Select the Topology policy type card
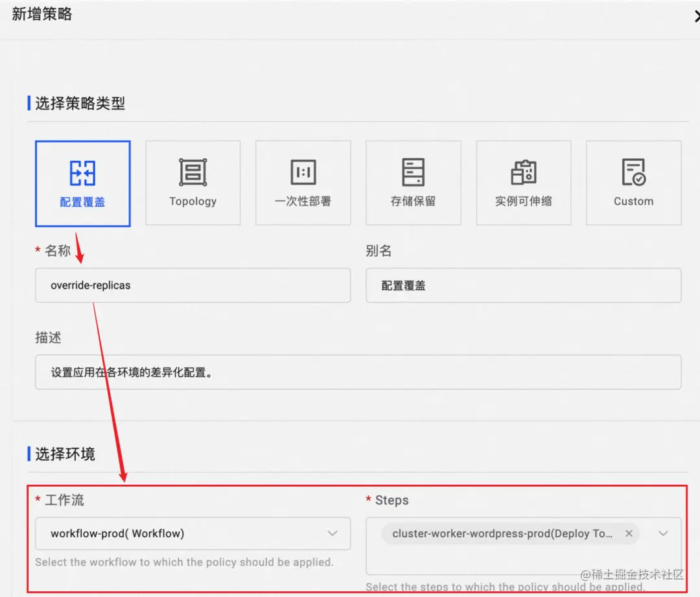 193,183
